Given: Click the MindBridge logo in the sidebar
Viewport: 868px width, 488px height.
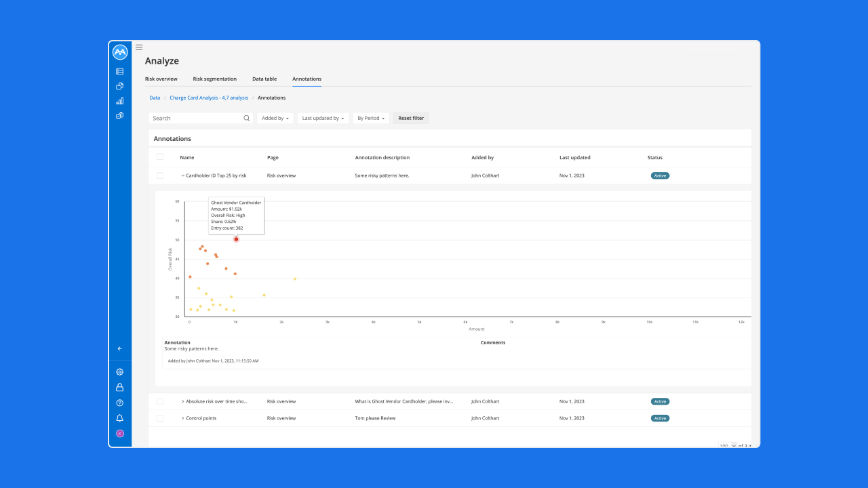Looking at the screenshot, I should point(120,52).
